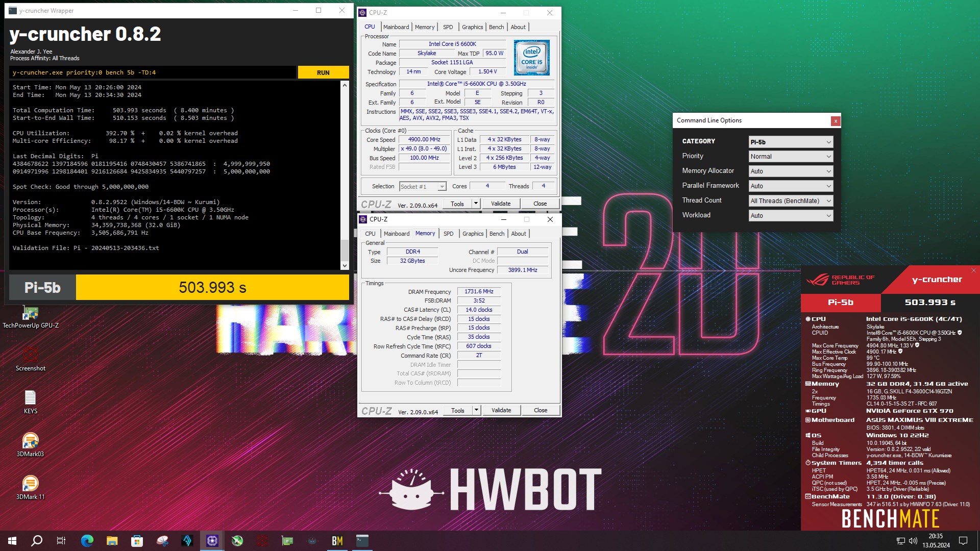Open Microsoft Store from the taskbar
The image size is (980, 551).
click(137, 541)
